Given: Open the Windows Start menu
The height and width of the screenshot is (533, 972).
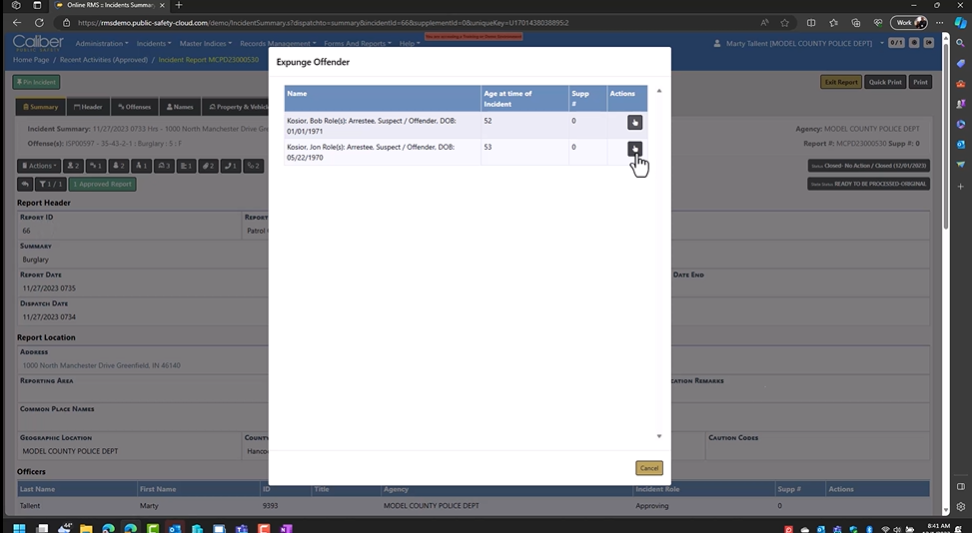Looking at the screenshot, I should point(17,527).
